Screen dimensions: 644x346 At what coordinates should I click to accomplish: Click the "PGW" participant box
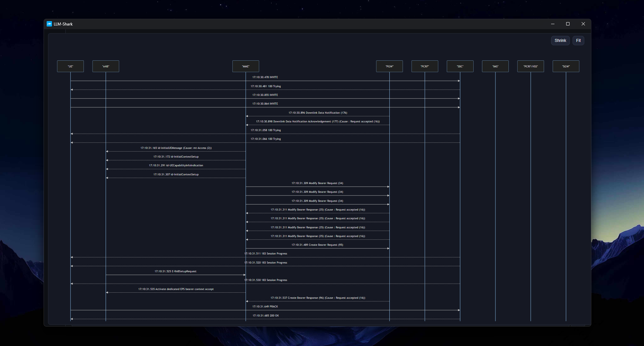point(389,66)
